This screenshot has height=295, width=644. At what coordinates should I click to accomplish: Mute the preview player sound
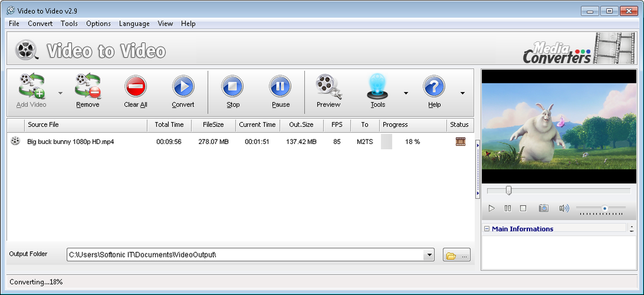pyautogui.click(x=564, y=208)
